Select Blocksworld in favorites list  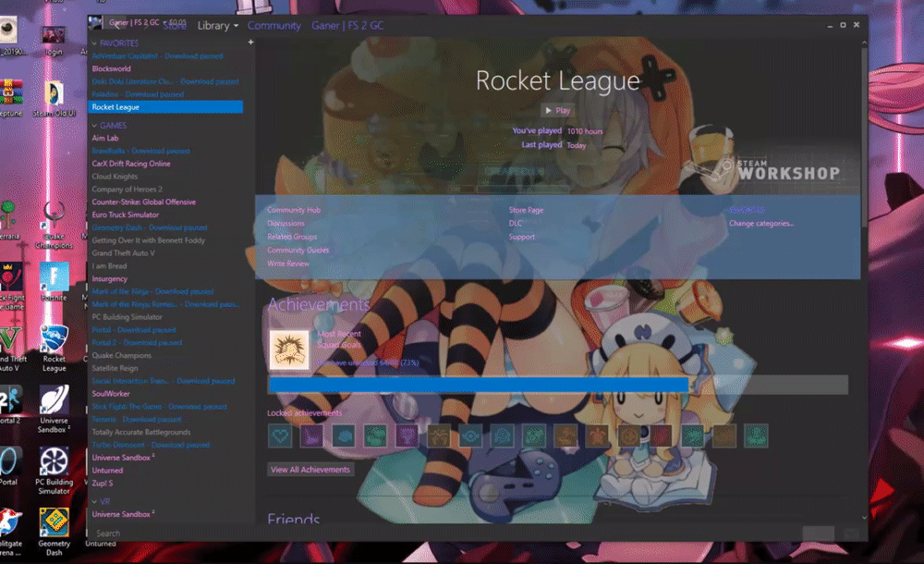pyautogui.click(x=112, y=68)
